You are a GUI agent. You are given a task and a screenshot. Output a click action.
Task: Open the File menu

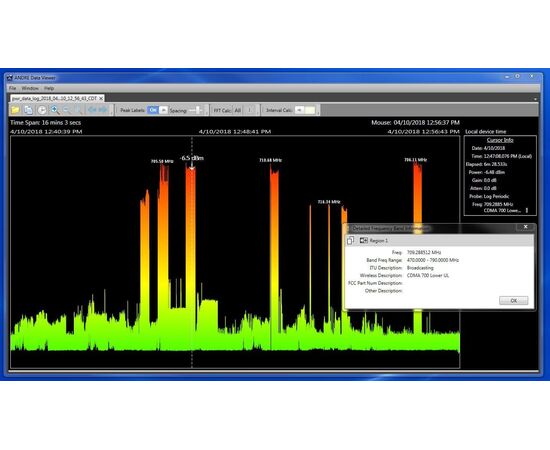click(13, 88)
